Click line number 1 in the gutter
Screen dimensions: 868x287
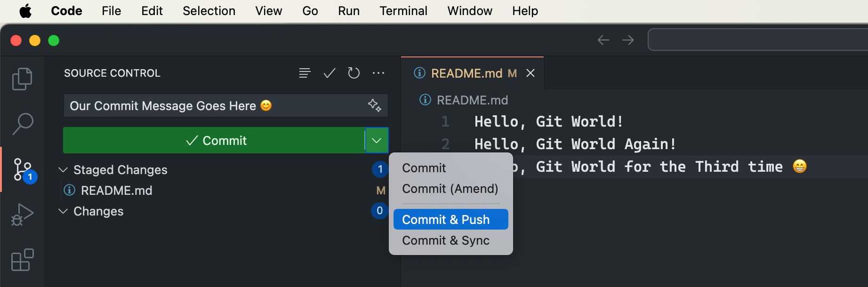[445, 121]
